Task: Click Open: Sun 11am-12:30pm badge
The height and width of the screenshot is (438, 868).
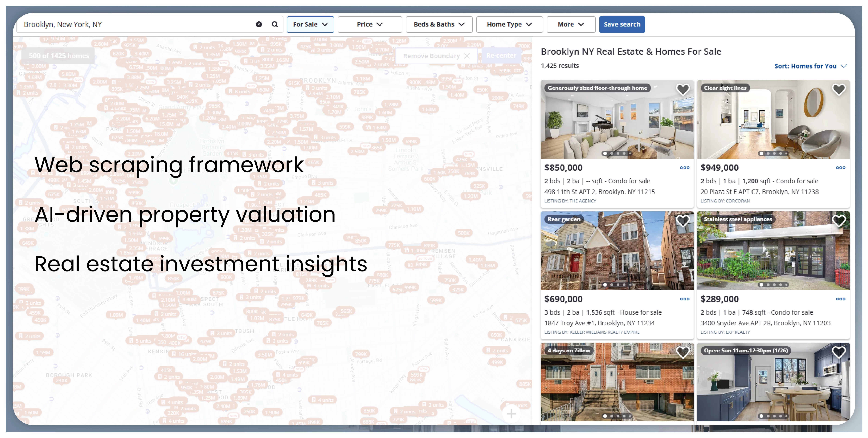Action: point(746,351)
